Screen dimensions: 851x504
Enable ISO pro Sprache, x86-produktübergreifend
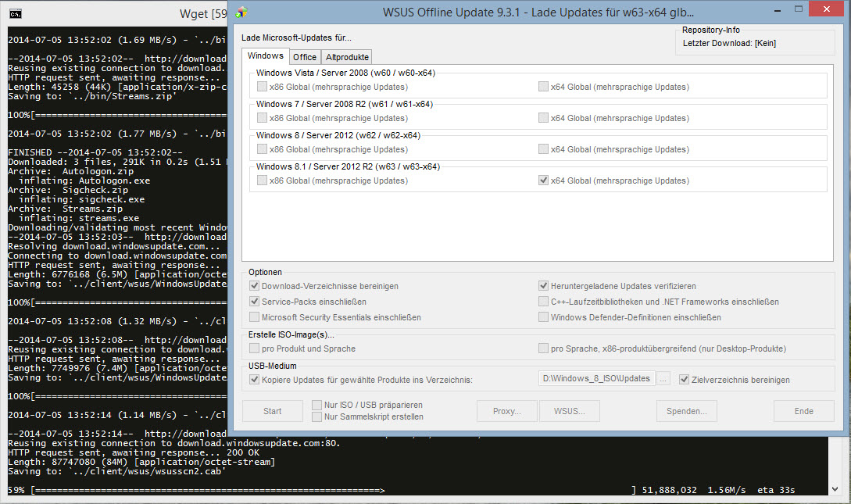(x=543, y=349)
